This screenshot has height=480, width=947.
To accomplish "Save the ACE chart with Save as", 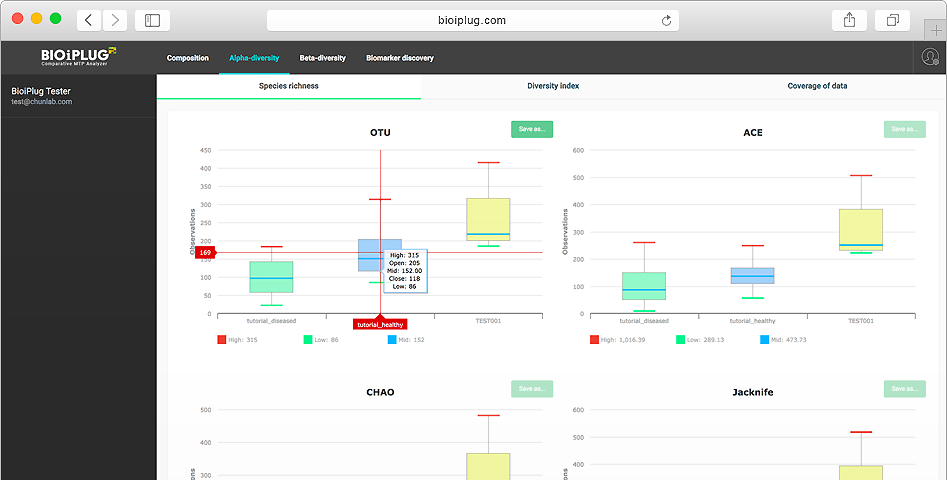I will (x=905, y=129).
